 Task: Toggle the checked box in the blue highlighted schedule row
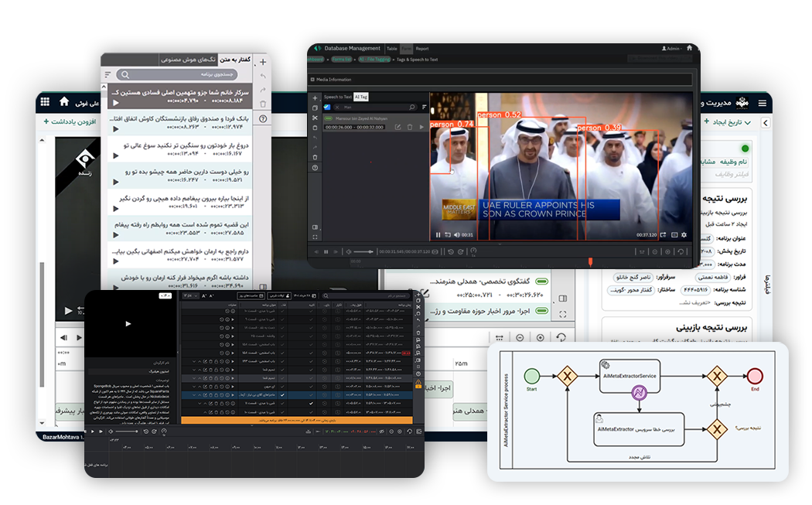coord(282,394)
